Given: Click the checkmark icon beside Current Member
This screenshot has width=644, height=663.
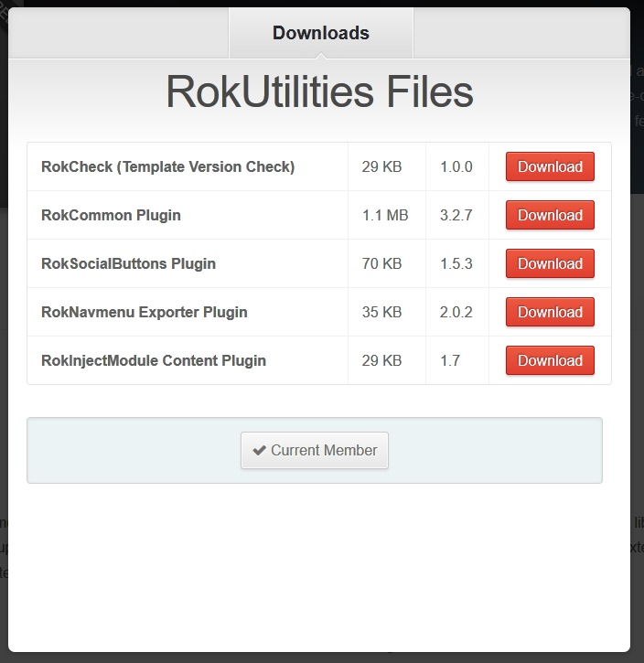Looking at the screenshot, I should tap(259, 451).
